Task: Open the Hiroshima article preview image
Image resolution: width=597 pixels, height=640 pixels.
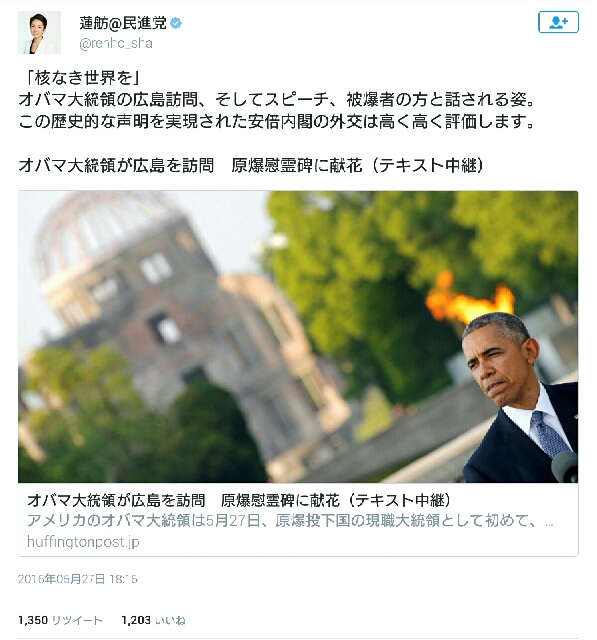Action: [x=298, y=337]
